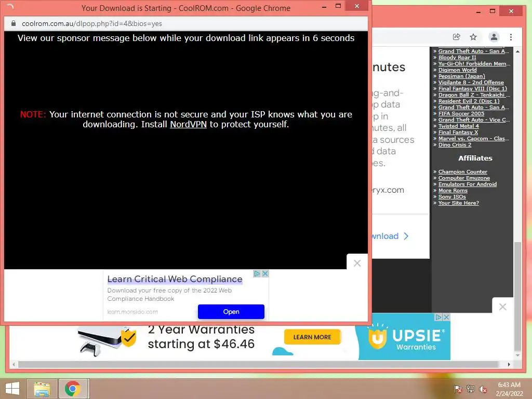Click the LEARN MORE button in Upsie ad
This screenshot has height=399, width=532.
pos(312,337)
